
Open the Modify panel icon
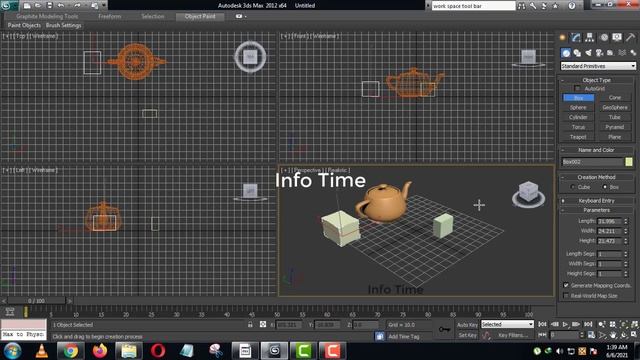coord(576,38)
